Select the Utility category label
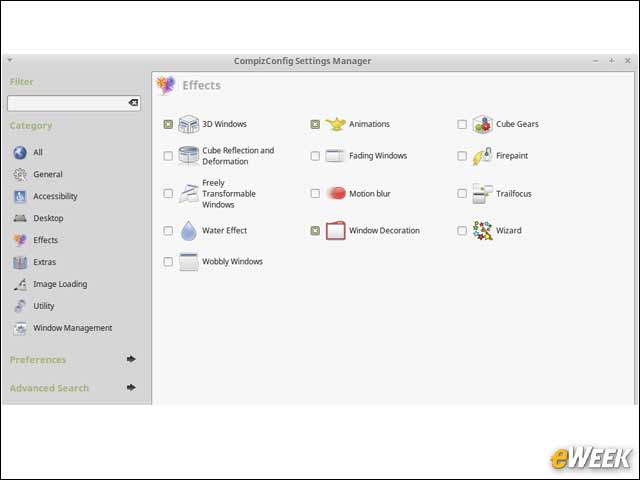 (44, 306)
